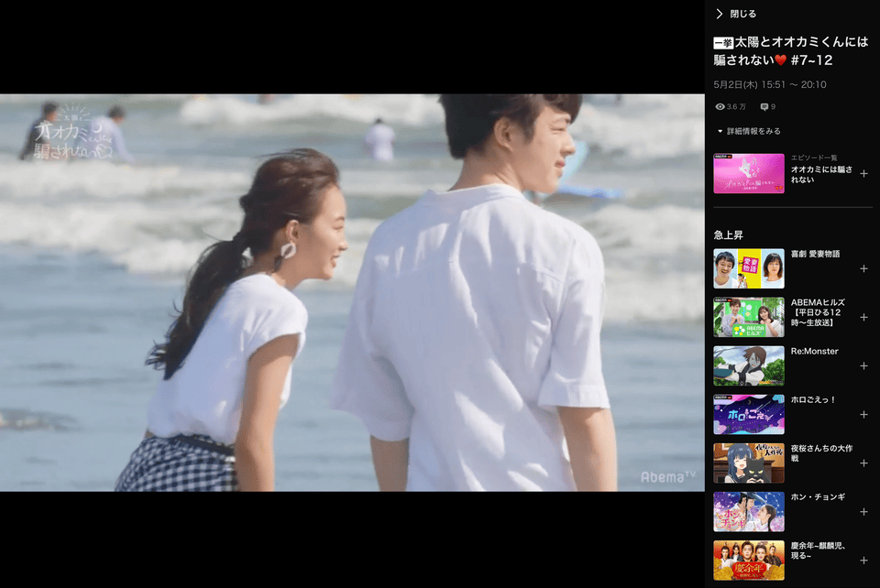Click the エピソード一覧 label

[814, 158]
